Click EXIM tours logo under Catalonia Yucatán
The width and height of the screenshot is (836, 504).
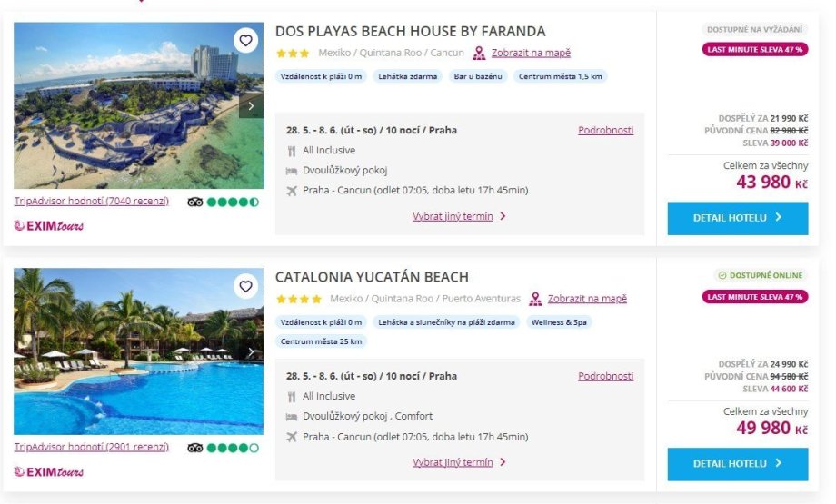49,471
